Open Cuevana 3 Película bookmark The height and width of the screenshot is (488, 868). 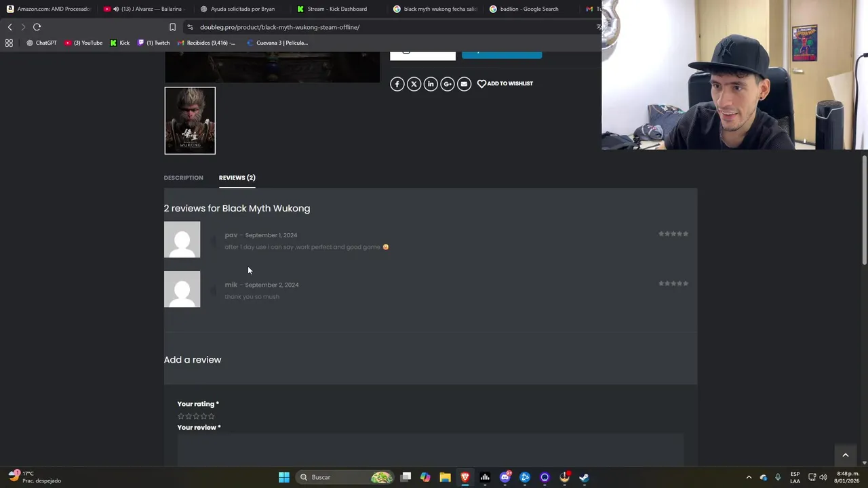(277, 43)
